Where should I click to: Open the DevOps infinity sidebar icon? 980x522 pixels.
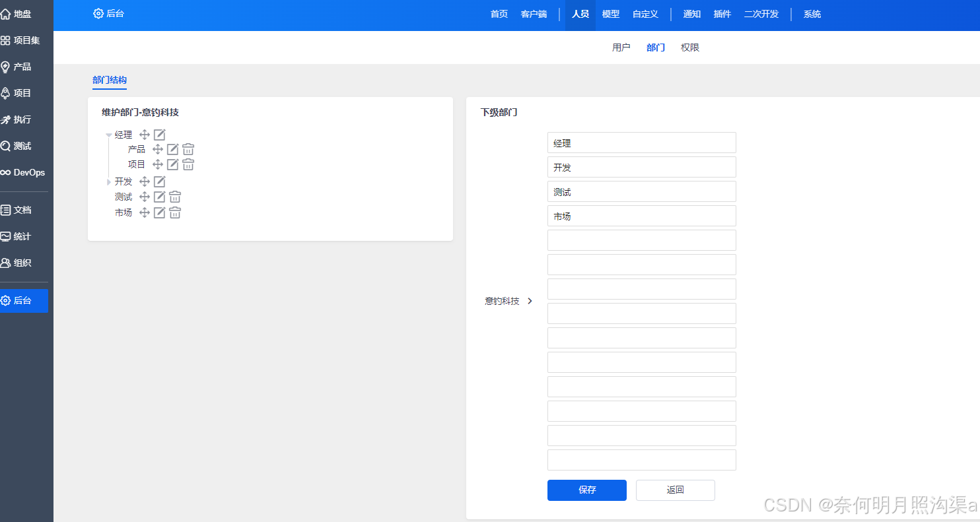(6, 172)
